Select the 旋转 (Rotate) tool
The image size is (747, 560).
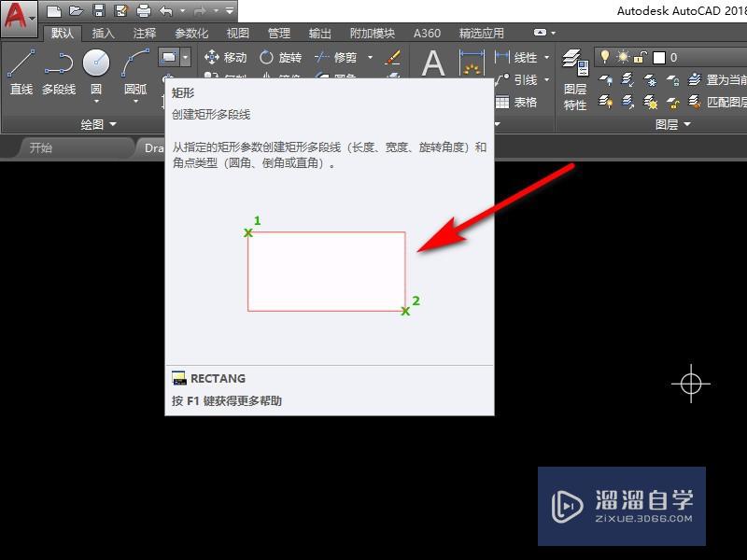280,58
